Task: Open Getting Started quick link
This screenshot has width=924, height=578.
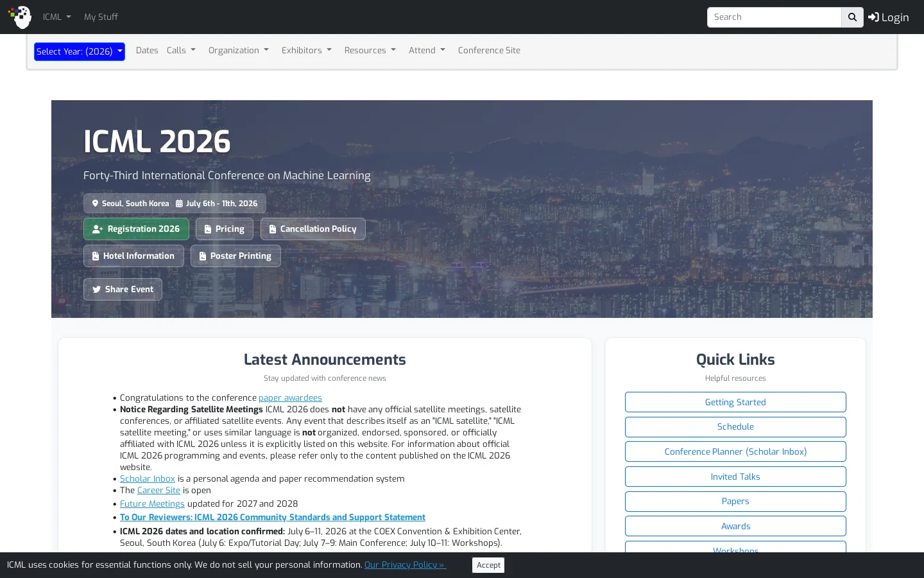Action: pos(735,402)
